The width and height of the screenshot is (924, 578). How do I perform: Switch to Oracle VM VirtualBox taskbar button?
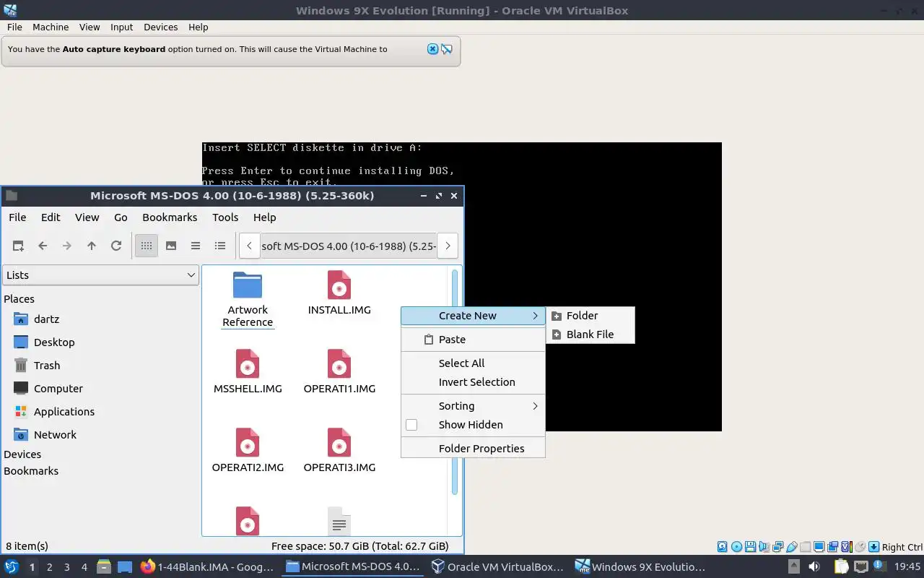498,567
